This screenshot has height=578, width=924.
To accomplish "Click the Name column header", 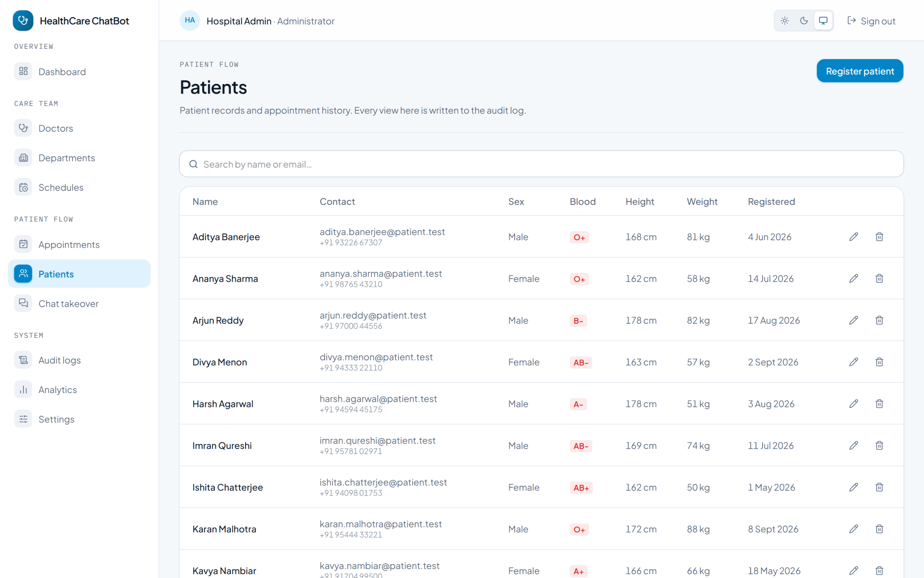I will coord(205,202).
